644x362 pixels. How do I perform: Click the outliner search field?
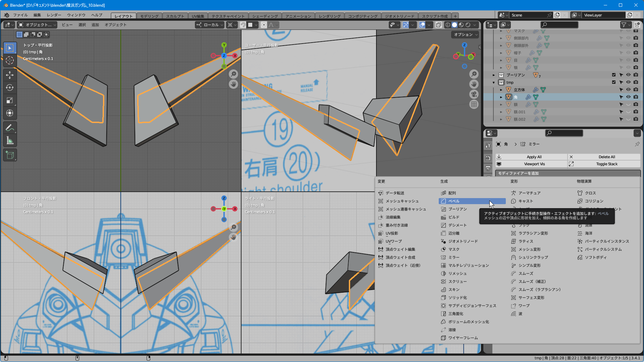click(559, 25)
